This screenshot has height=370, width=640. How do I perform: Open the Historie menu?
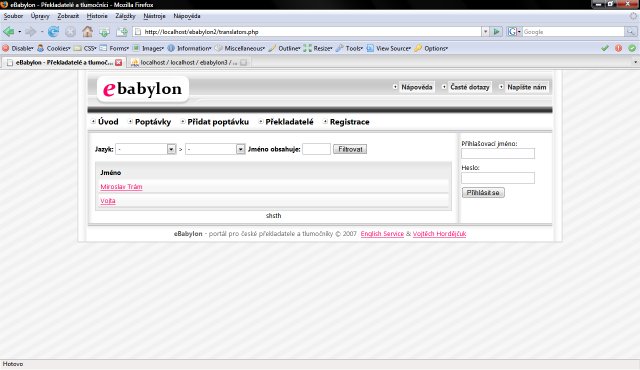[x=97, y=16]
